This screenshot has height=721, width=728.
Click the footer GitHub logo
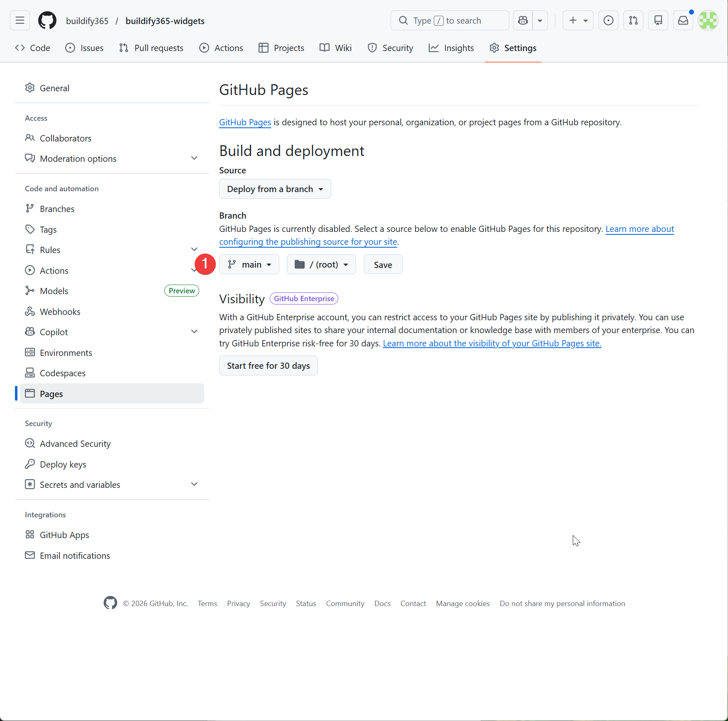pos(110,603)
